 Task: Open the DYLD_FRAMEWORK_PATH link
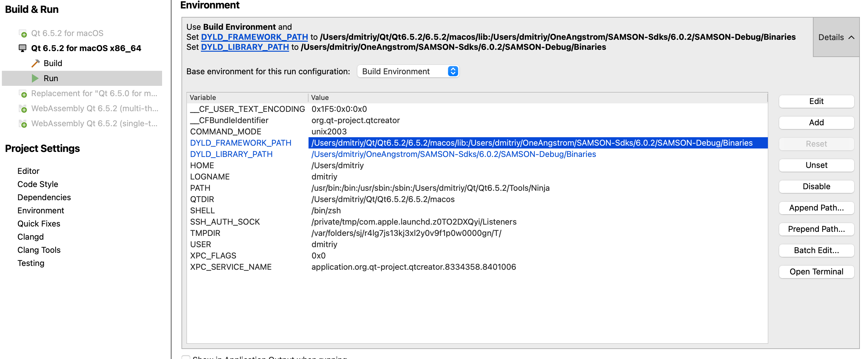pos(254,37)
